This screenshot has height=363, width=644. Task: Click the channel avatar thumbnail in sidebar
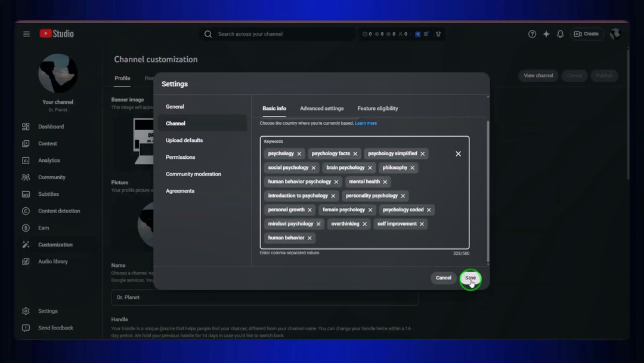pyautogui.click(x=58, y=73)
